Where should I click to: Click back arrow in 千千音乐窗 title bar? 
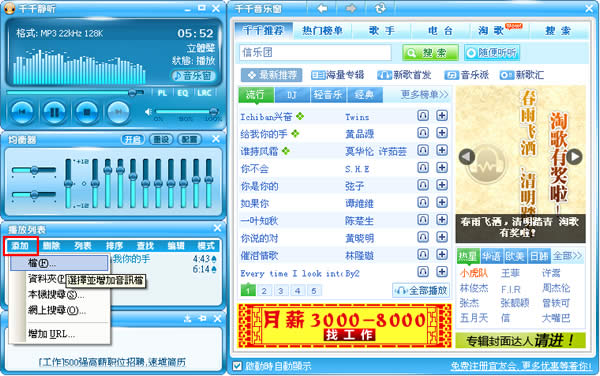click(322, 8)
